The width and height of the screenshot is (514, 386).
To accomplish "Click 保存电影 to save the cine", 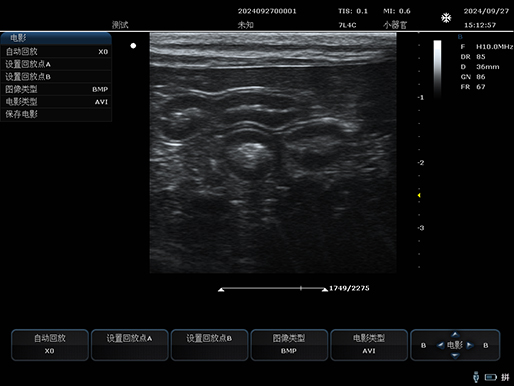I will click(x=56, y=114).
